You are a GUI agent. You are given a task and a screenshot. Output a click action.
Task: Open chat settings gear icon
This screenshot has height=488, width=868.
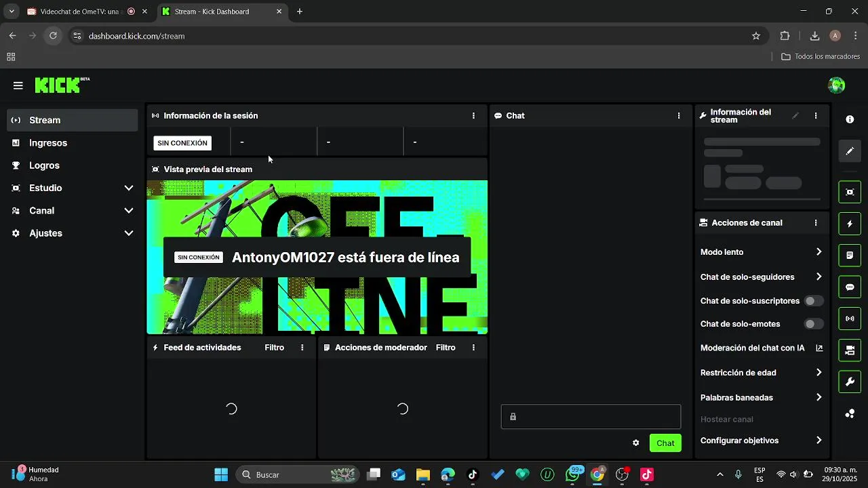pyautogui.click(x=636, y=443)
